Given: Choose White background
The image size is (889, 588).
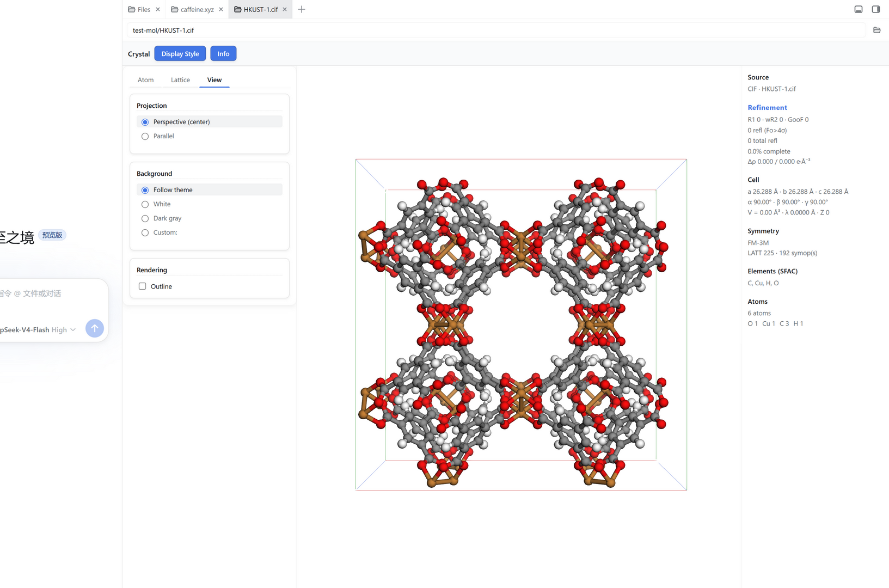Looking at the screenshot, I should point(210,204).
